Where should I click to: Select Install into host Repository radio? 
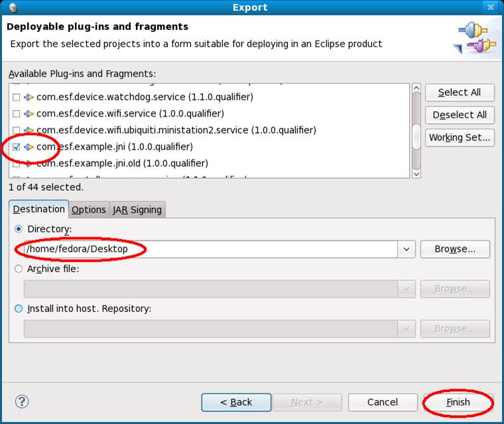(x=19, y=309)
